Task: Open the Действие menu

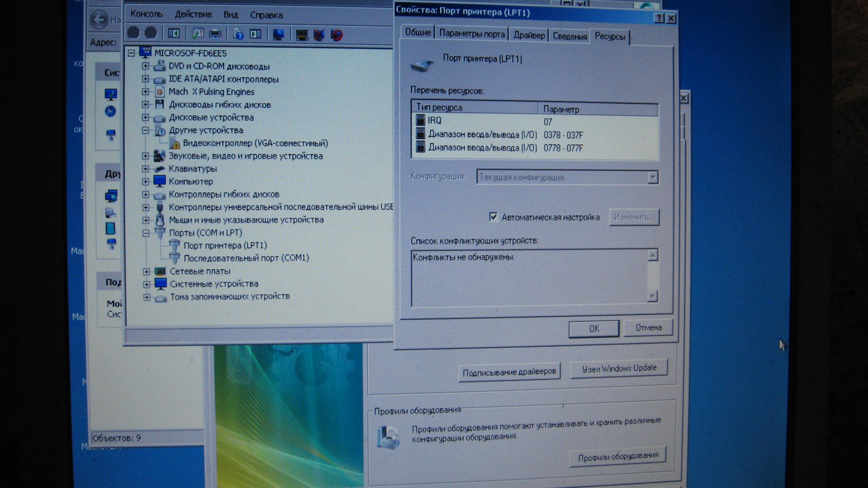Action: [x=193, y=14]
